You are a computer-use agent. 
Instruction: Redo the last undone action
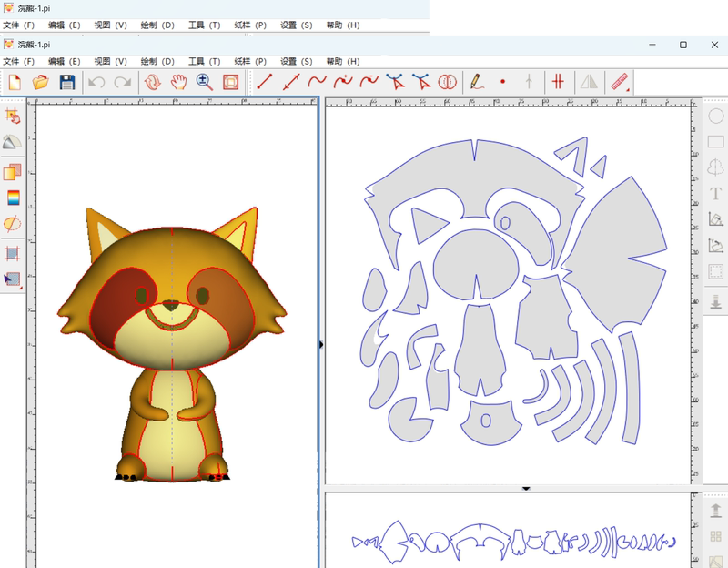click(123, 82)
